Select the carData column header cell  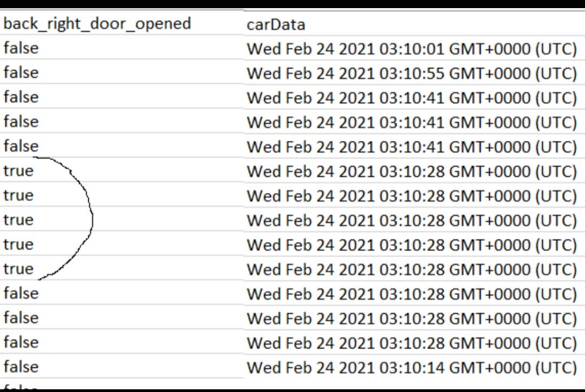tap(276, 24)
